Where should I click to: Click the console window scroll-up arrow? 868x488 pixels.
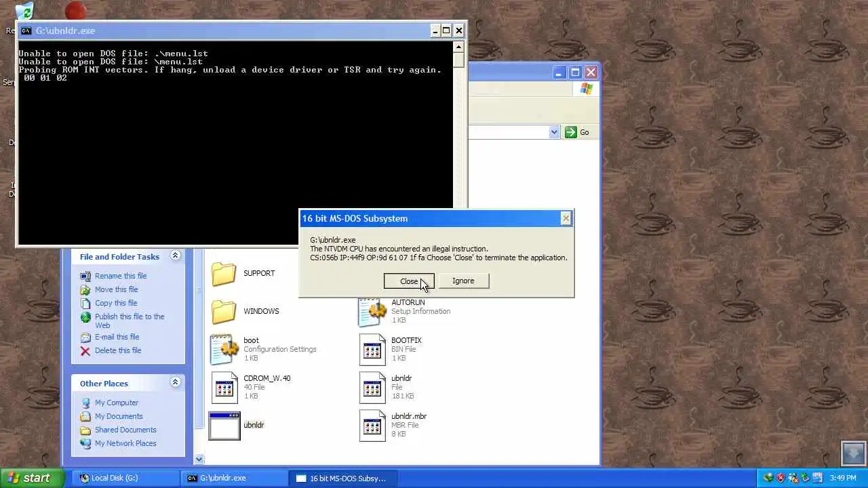tap(458, 47)
